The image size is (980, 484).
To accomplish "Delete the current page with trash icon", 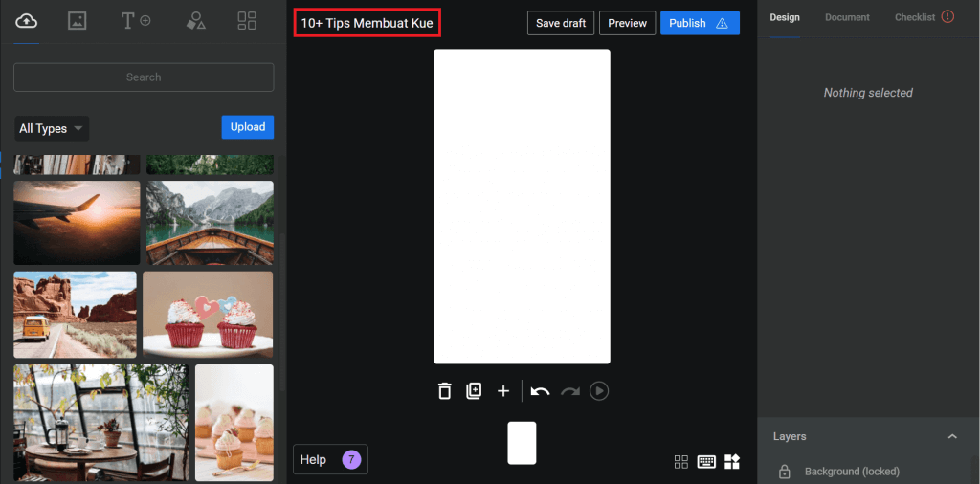I will pyautogui.click(x=444, y=391).
